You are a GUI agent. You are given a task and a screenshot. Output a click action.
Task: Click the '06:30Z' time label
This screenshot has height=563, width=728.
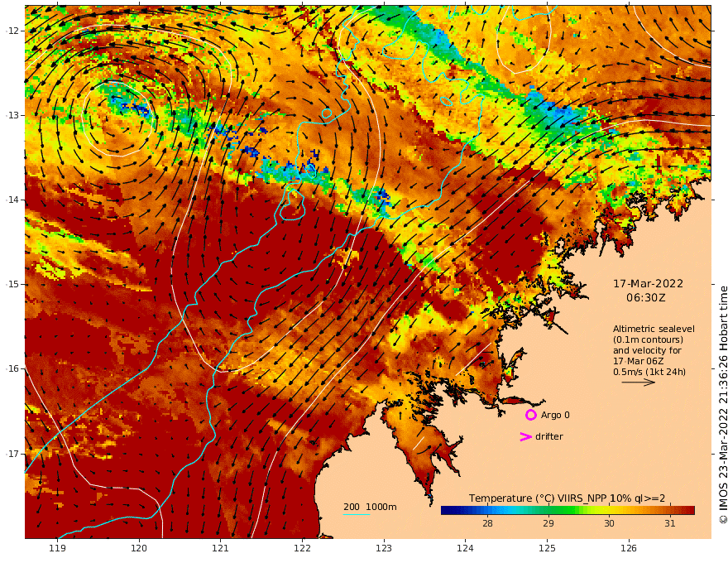point(646,298)
